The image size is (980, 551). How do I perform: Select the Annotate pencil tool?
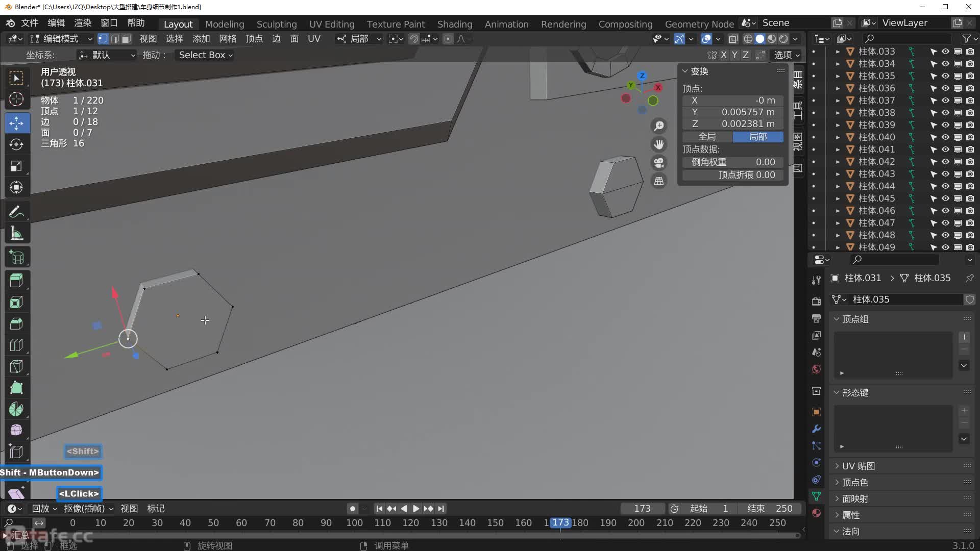[x=16, y=212]
